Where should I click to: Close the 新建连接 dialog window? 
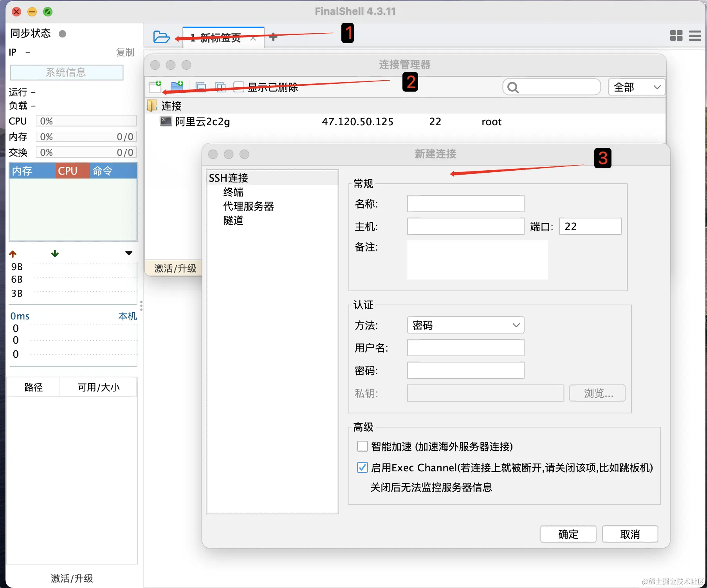click(x=213, y=154)
